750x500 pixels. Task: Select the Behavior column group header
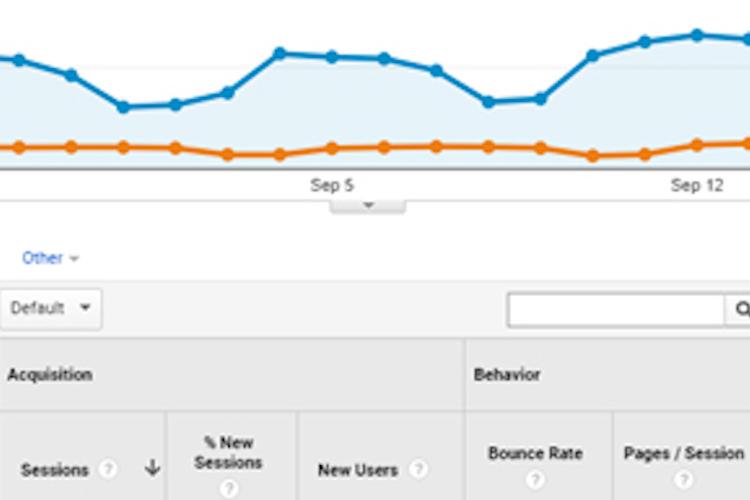(x=507, y=375)
